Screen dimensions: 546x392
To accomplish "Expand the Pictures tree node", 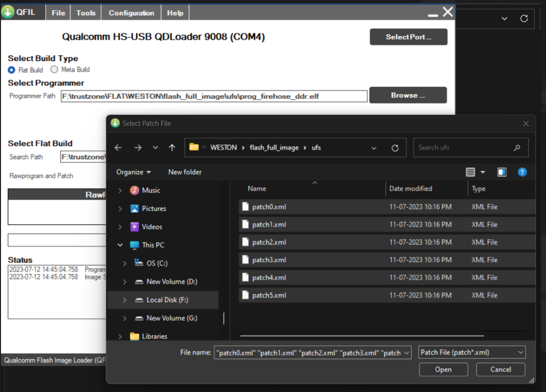I will (120, 209).
